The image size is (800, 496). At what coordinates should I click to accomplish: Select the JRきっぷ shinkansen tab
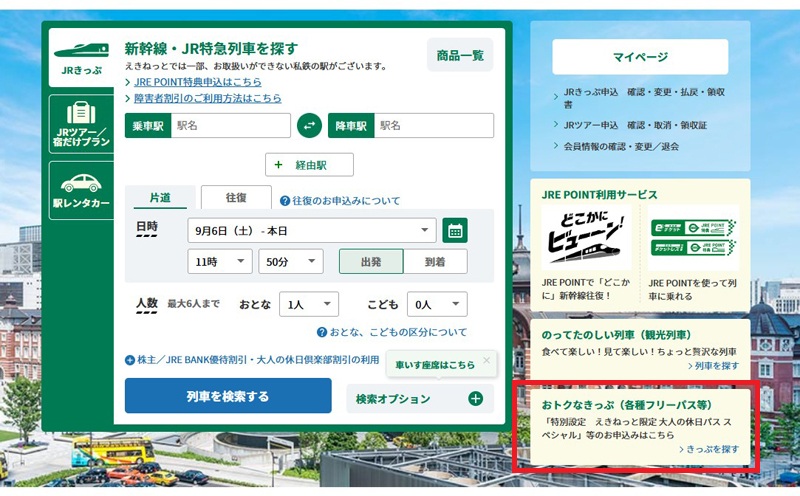pos(81,58)
